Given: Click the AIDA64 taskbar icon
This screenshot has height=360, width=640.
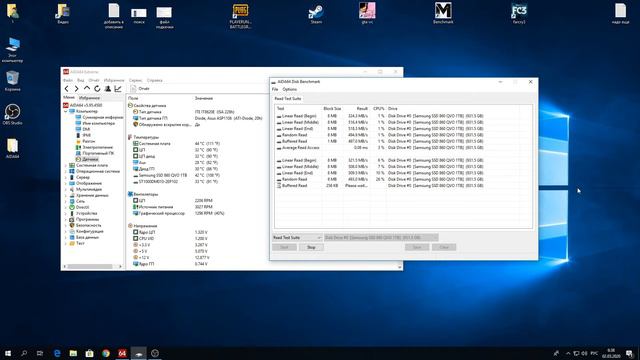Looking at the screenshot, I should [122, 353].
